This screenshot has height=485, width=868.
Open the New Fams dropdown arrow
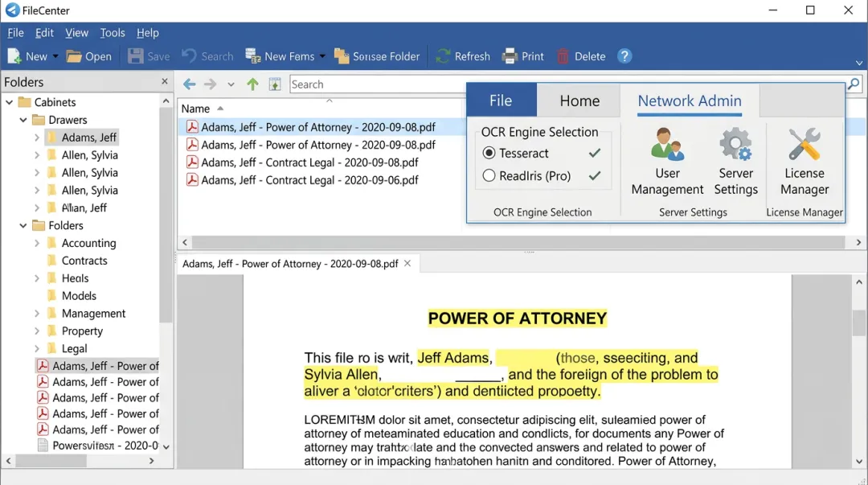[322, 56]
